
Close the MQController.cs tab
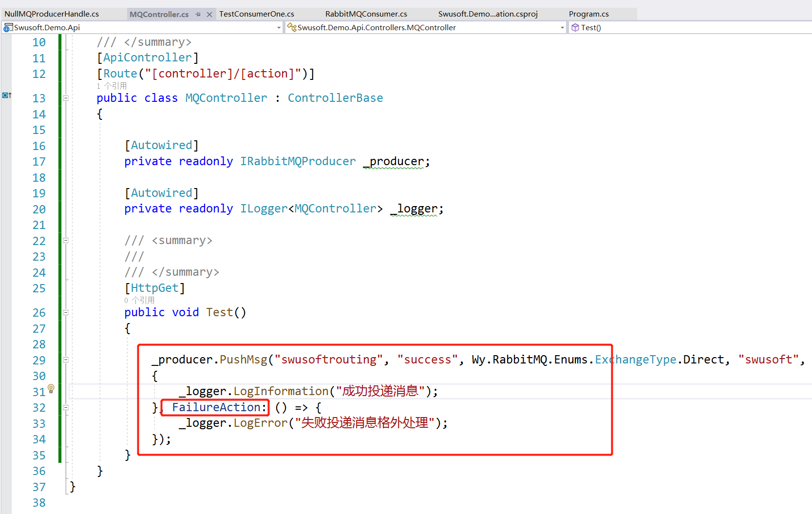[209, 15]
